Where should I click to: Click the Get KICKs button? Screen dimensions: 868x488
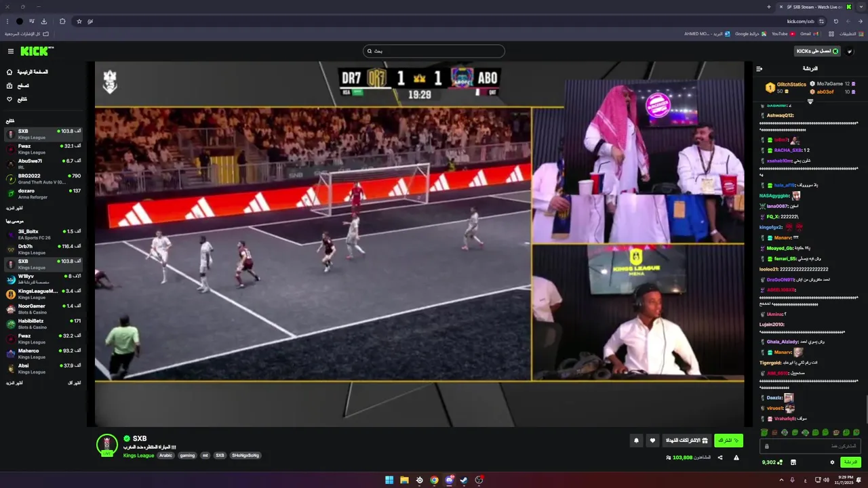click(x=817, y=51)
